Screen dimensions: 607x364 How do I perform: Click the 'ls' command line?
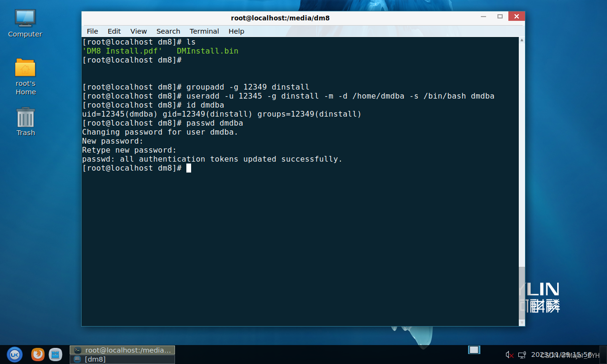pos(139,42)
